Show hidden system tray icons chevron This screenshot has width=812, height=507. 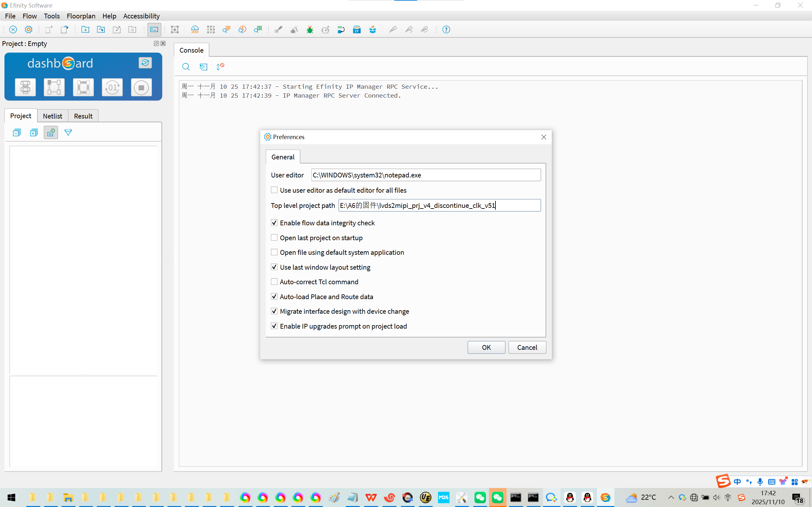click(x=671, y=497)
